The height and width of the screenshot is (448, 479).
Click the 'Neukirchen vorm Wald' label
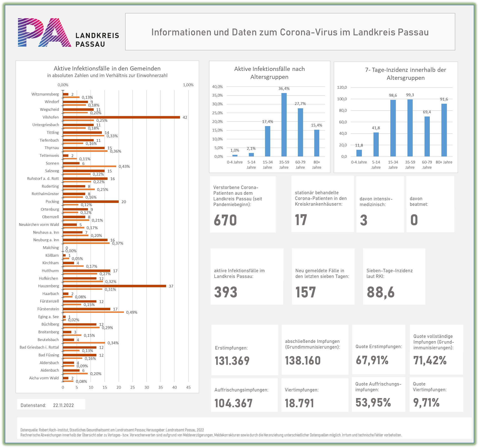(39, 225)
